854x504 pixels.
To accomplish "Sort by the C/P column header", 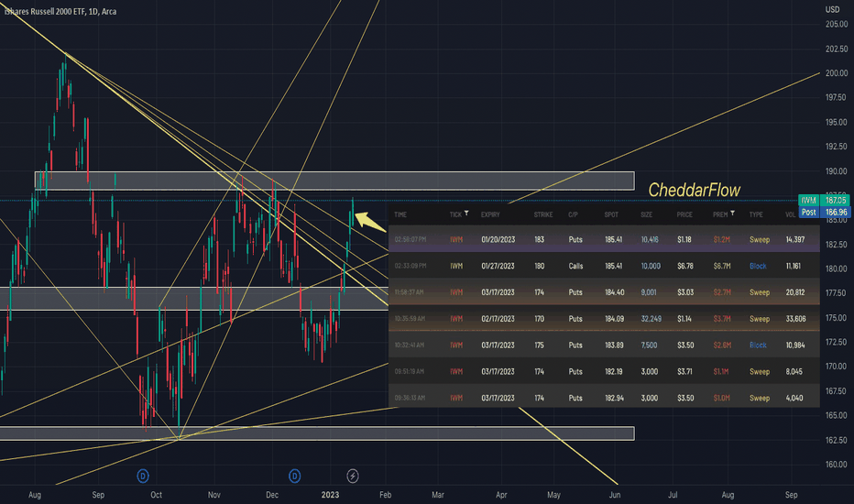I will tap(573, 214).
